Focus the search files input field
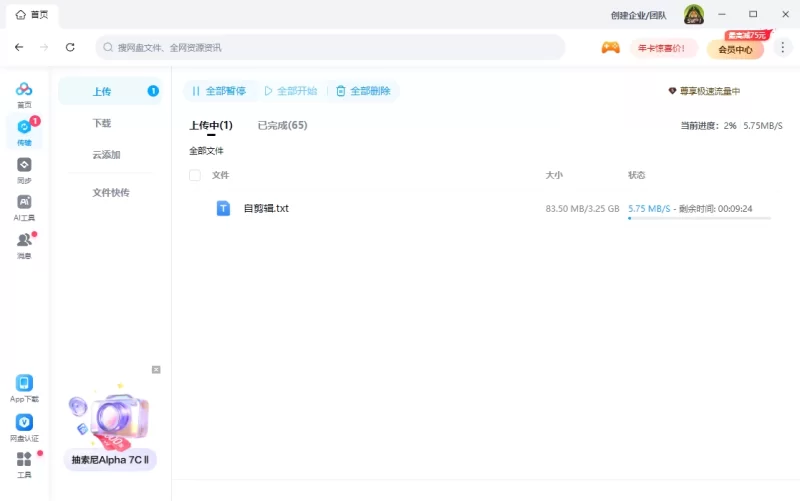The image size is (800, 501). point(330,47)
